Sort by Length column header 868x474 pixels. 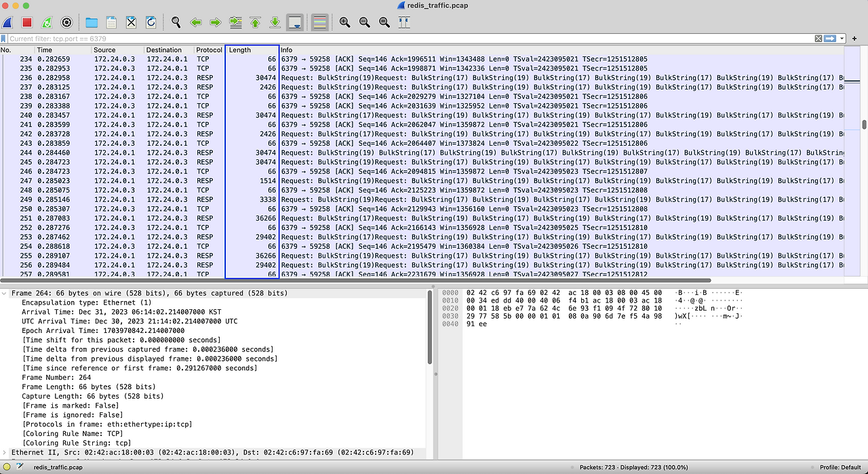click(252, 50)
